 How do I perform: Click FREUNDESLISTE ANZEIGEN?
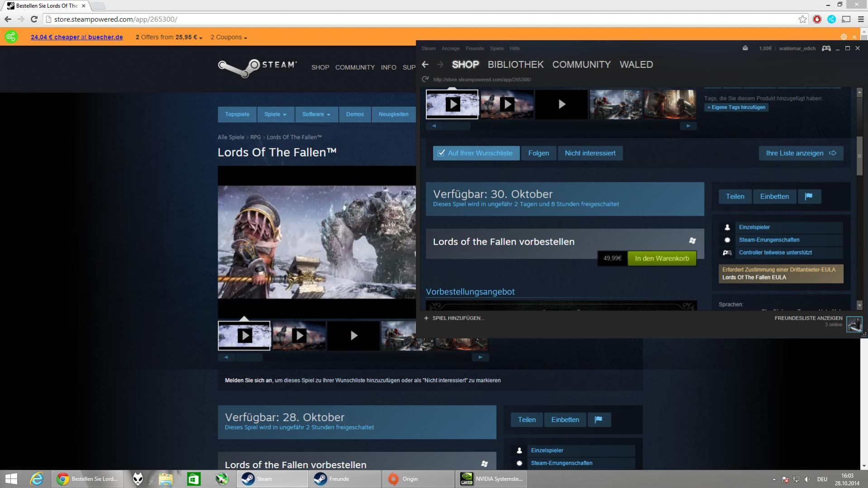tap(808, 318)
